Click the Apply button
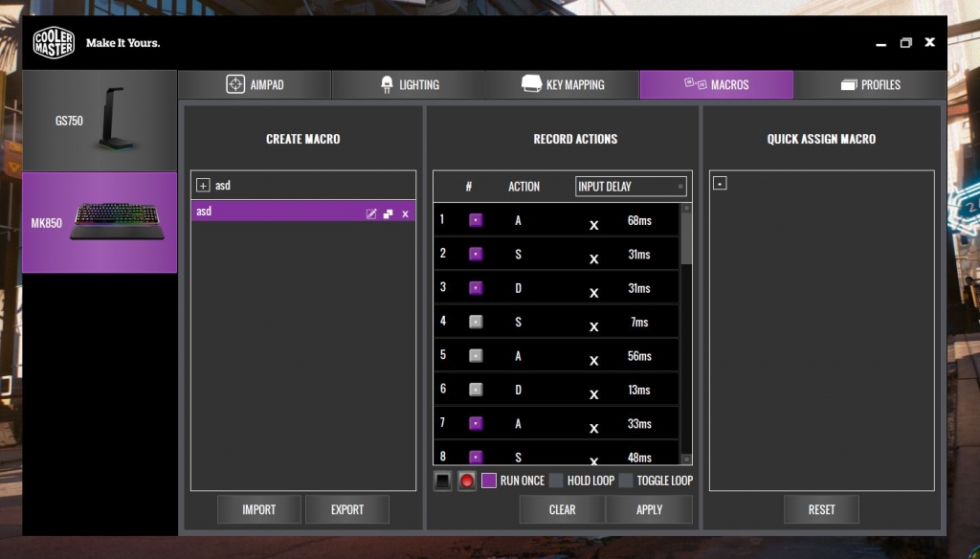The width and height of the screenshot is (980, 559). click(x=649, y=509)
